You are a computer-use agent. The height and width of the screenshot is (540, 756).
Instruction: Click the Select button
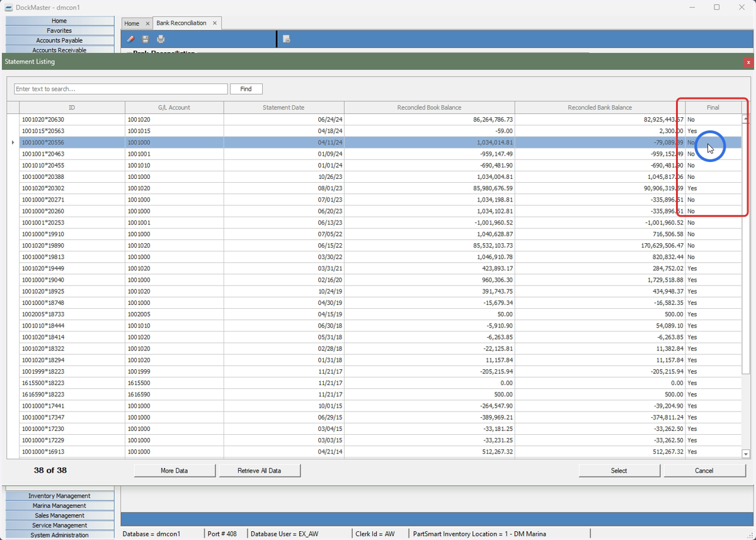point(619,471)
